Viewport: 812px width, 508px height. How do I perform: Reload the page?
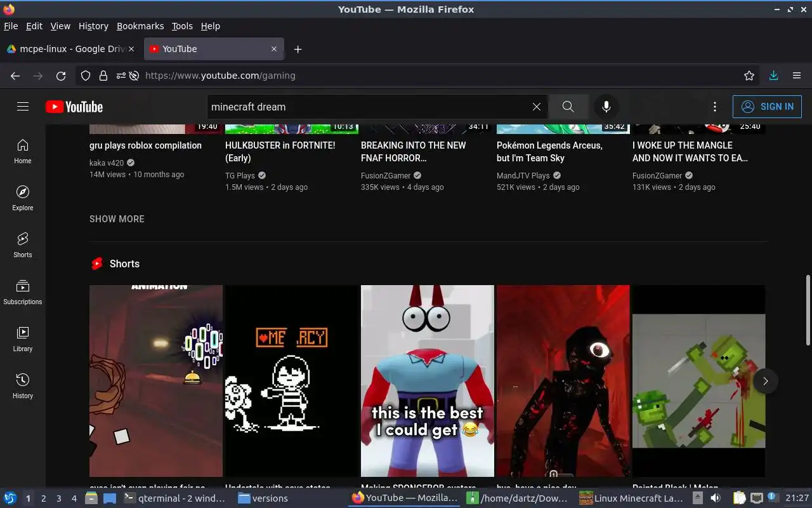point(61,76)
